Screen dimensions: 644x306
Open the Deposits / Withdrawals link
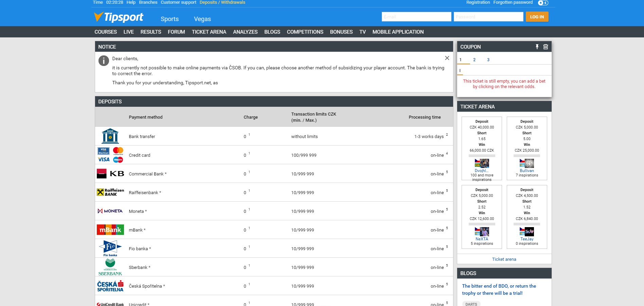[222, 2]
